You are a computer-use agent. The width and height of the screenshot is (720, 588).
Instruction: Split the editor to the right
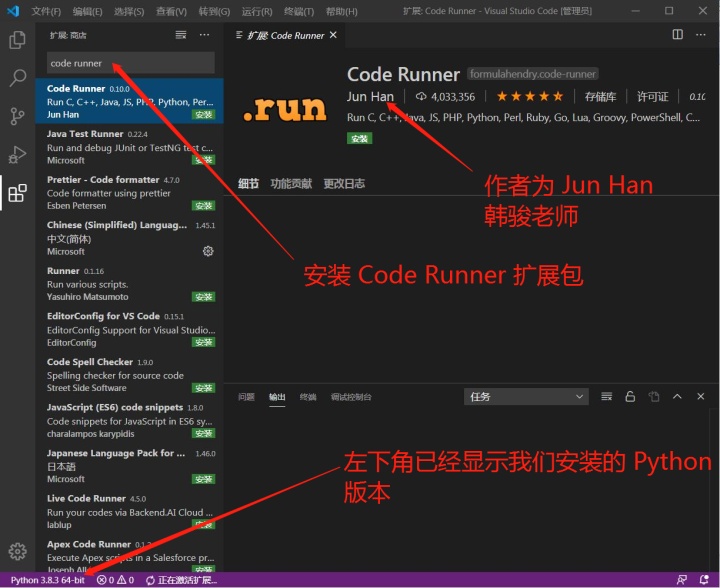[677, 35]
